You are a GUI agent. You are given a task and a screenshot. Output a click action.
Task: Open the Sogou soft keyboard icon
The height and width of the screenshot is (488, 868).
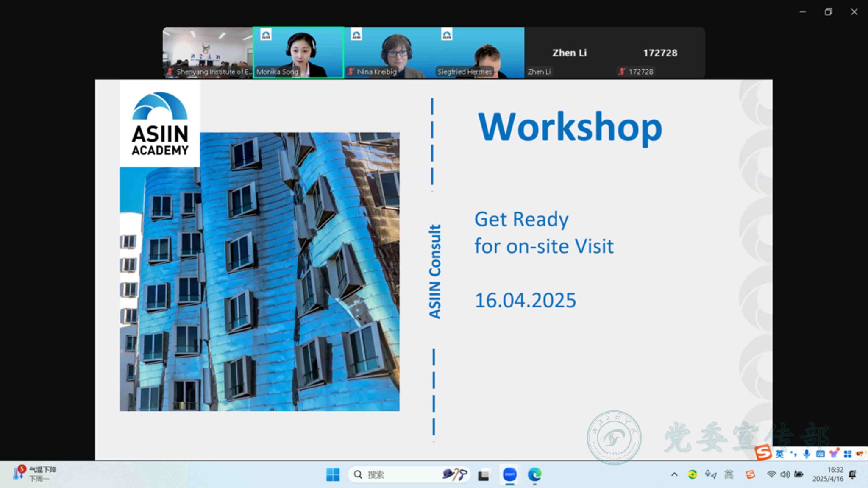point(820,454)
